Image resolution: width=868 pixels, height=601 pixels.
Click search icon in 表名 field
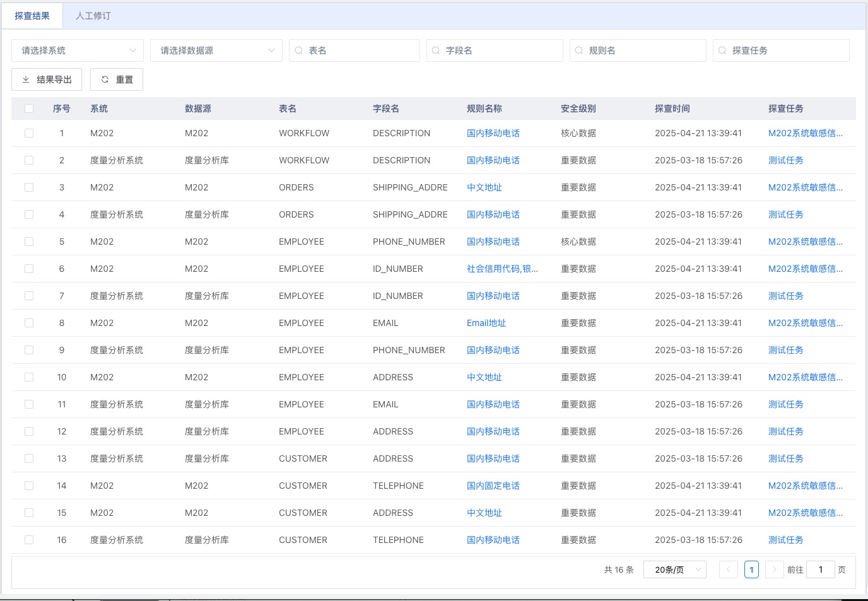(x=299, y=50)
